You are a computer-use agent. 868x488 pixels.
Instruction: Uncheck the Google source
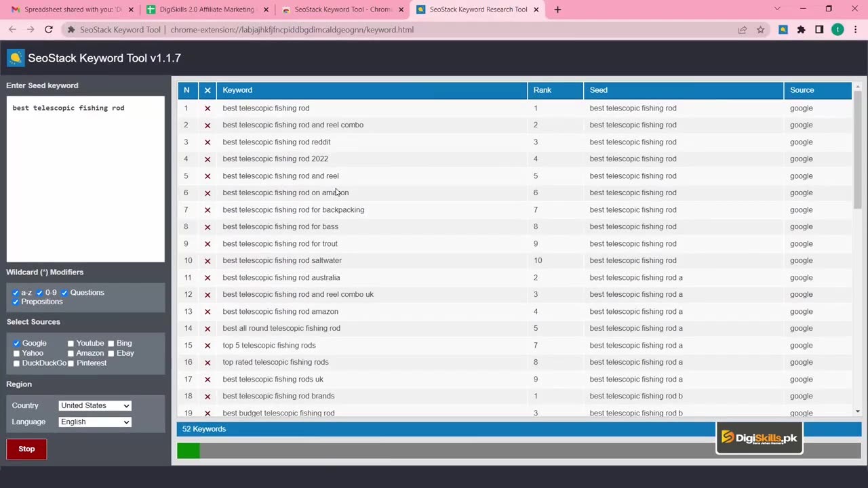click(x=16, y=344)
